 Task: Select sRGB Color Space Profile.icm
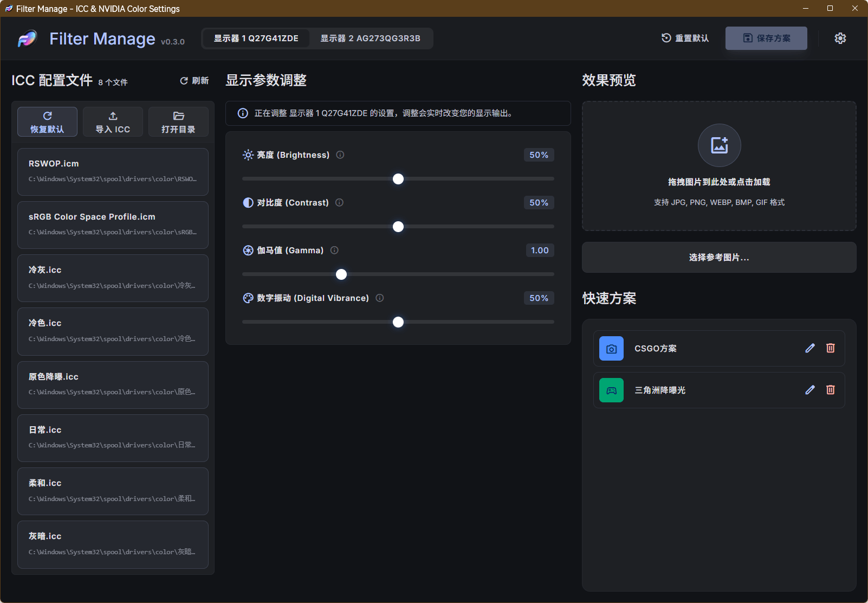(x=113, y=224)
